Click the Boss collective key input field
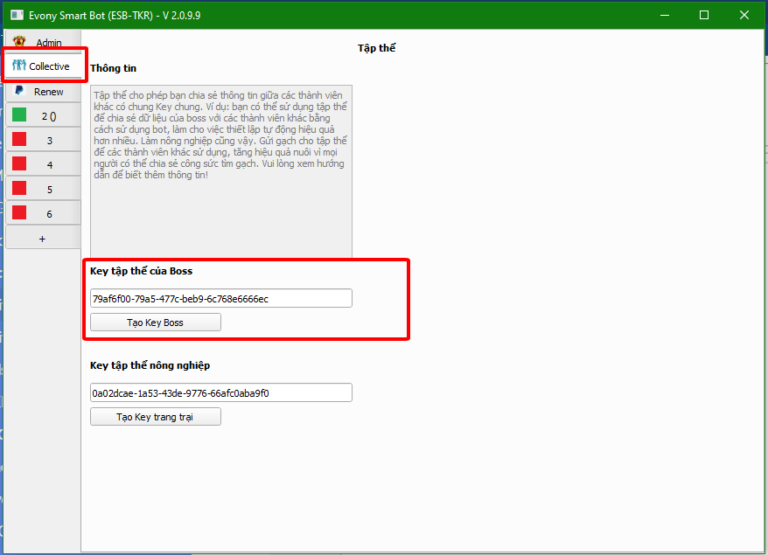Image resolution: width=768 pixels, height=555 pixels. point(220,298)
